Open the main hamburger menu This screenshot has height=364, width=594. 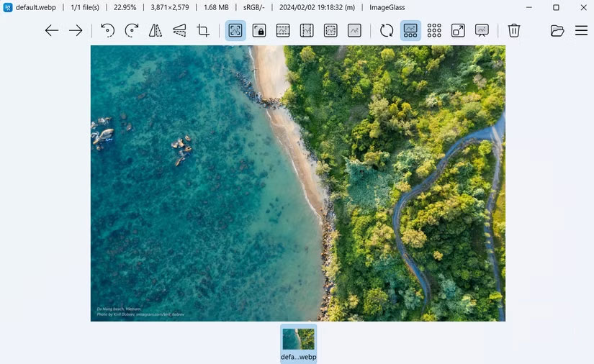point(581,30)
